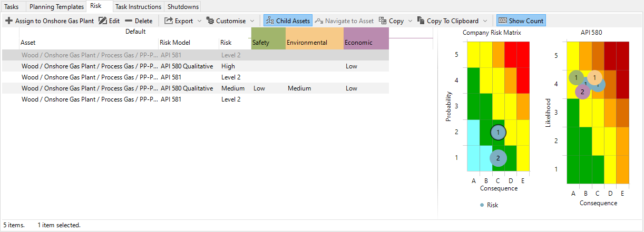Click the Copy icon in toolbar
The image size is (644, 232).
tap(383, 21)
